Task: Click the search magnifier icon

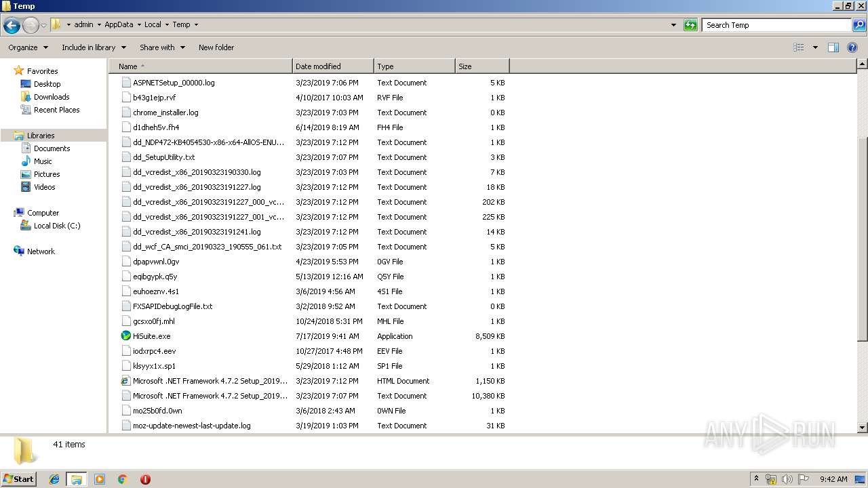Action: pos(859,25)
